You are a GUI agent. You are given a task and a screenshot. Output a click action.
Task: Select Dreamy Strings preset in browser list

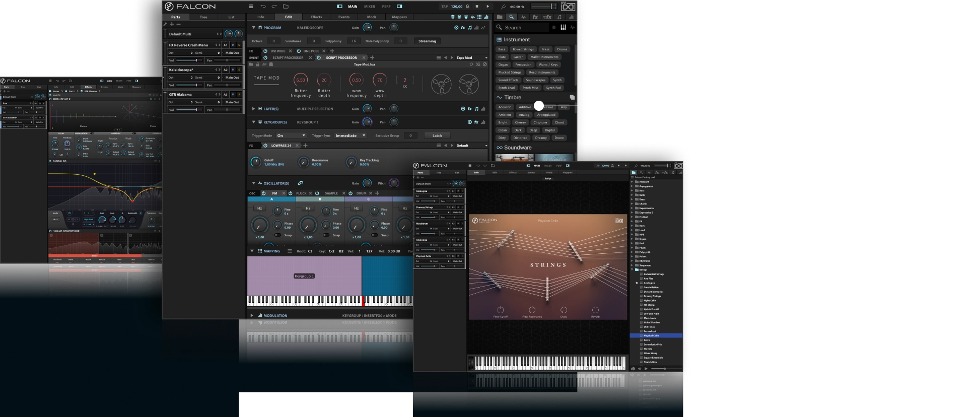pyautogui.click(x=652, y=296)
